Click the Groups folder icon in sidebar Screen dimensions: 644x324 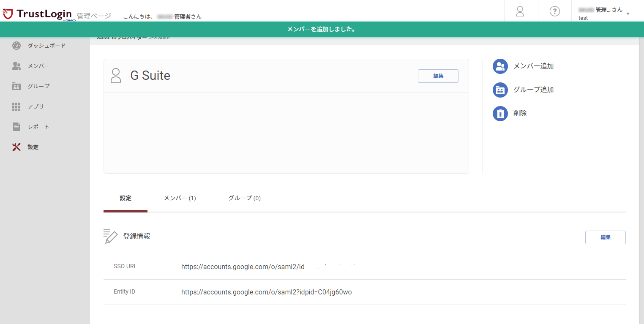point(16,86)
